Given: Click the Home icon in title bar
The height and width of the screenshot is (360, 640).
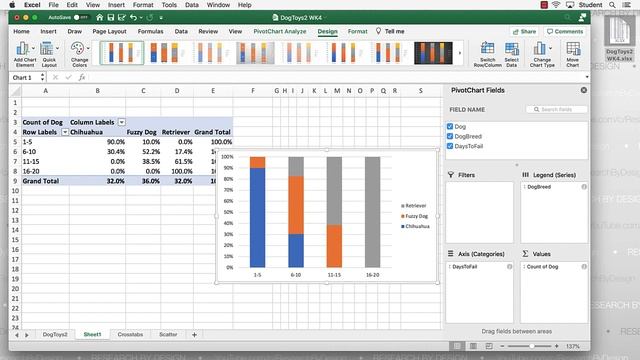Looking at the screenshot, I should [x=99, y=18].
